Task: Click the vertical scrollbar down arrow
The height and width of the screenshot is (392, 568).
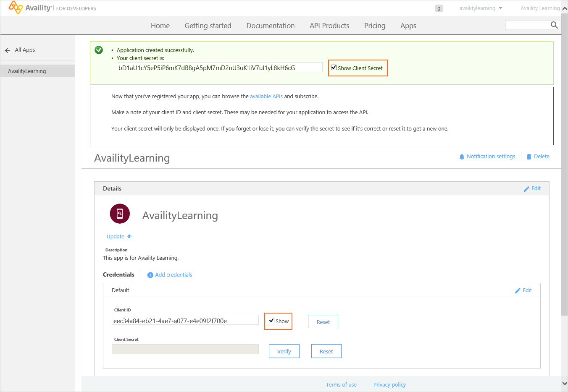Action: click(x=565, y=384)
